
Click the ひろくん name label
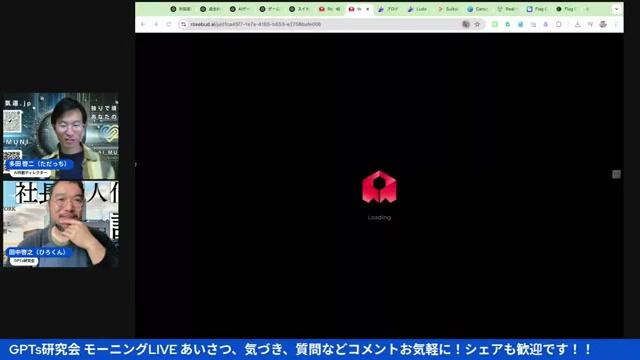38,252
